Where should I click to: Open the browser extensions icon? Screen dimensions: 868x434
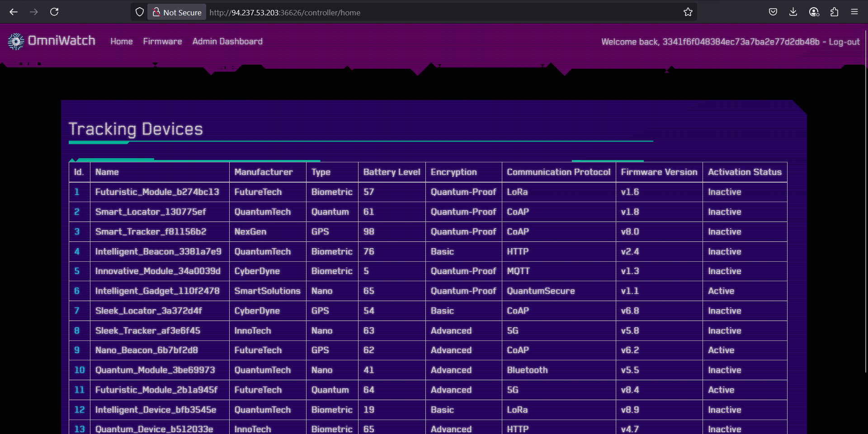point(834,12)
